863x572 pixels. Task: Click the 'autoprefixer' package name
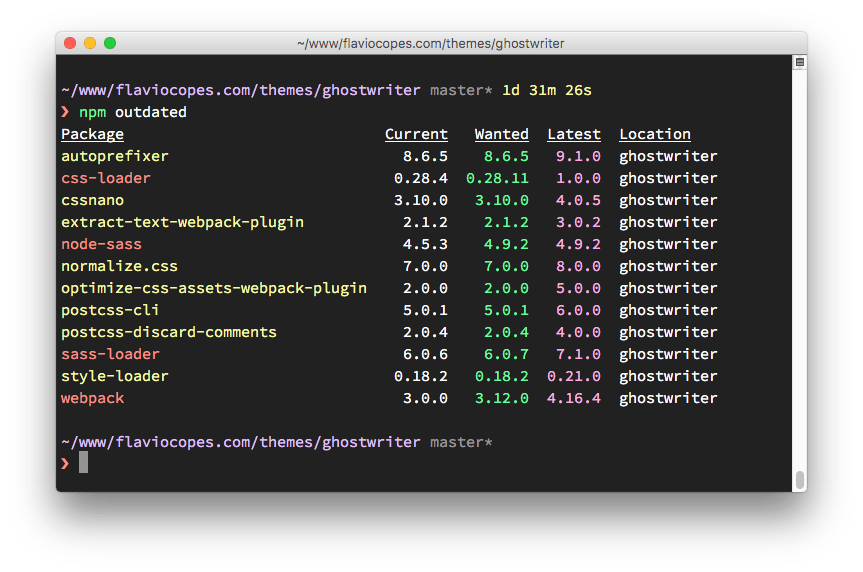click(x=114, y=156)
